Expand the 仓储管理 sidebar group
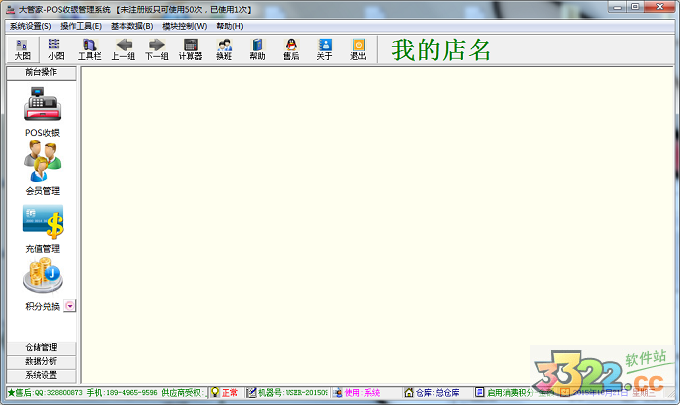This screenshot has height=405, width=680. click(x=41, y=347)
